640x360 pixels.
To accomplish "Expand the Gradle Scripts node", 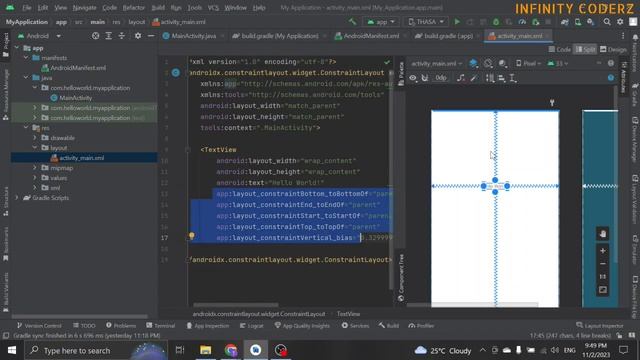I will tap(17, 198).
